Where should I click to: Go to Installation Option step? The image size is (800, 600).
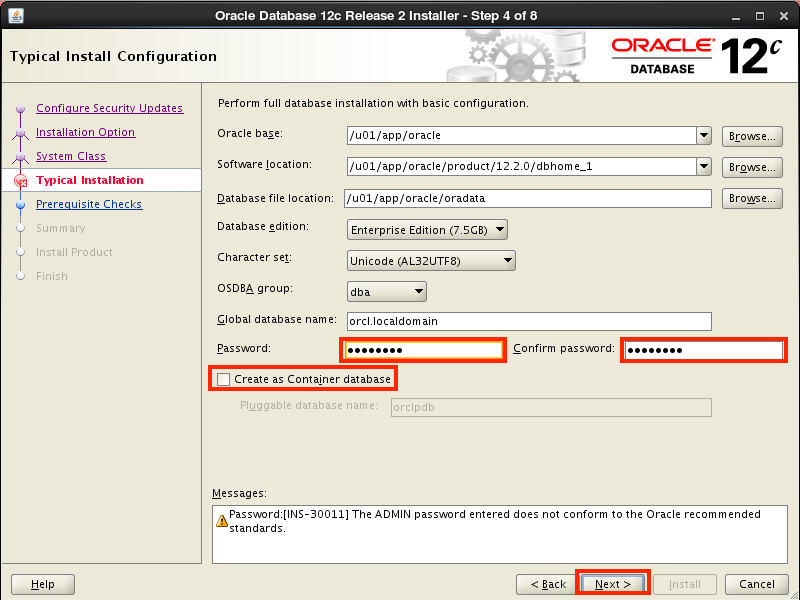(x=86, y=132)
